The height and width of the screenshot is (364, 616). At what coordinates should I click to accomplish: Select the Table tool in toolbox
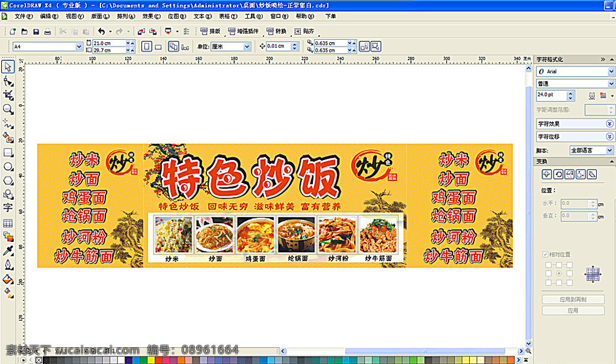8,223
